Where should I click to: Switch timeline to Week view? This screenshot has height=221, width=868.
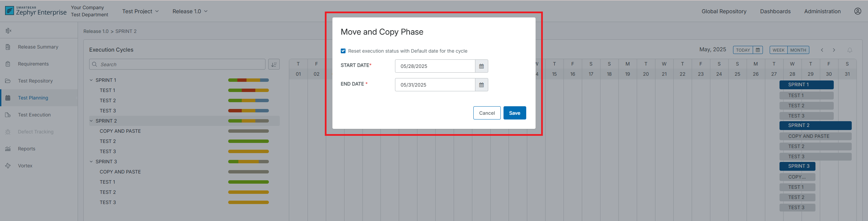point(778,50)
